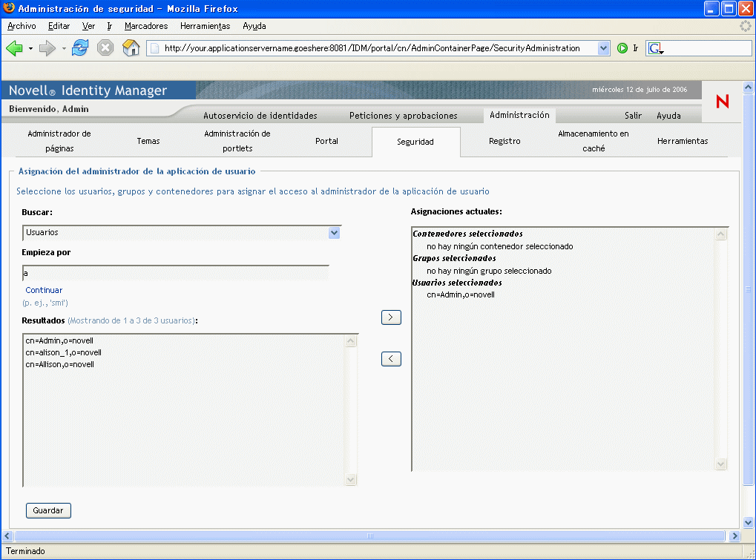756x560 pixels.
Task: Click horizontal scrollbar right arrow
Action: click(x=734, y=536)
